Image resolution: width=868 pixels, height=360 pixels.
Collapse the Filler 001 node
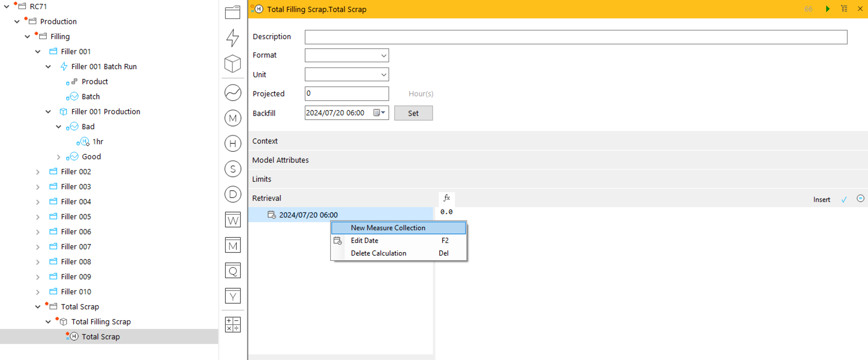38,52
